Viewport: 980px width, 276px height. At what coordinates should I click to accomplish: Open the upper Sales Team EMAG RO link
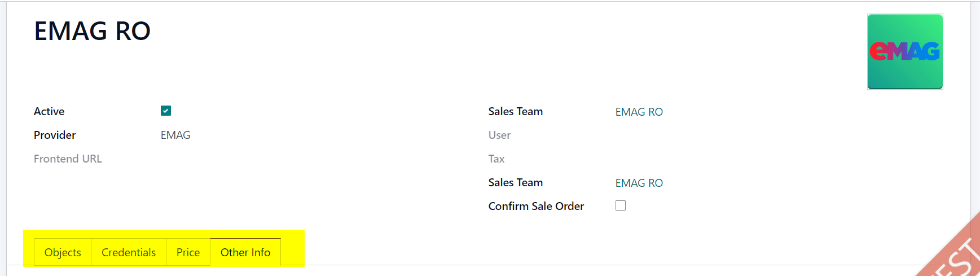click(x=639, y=112)
